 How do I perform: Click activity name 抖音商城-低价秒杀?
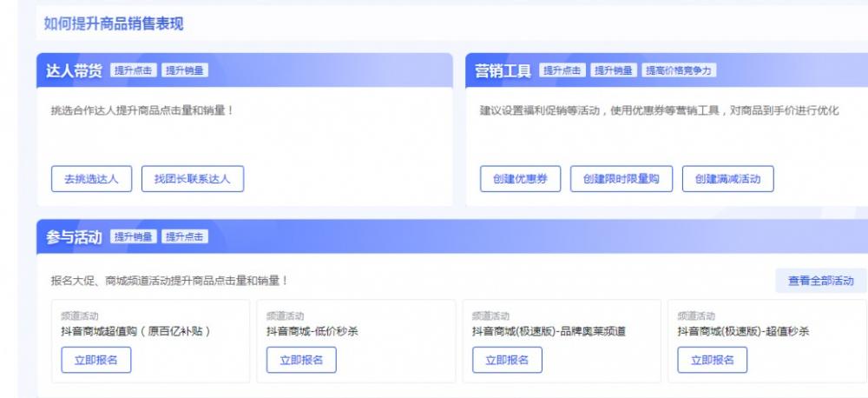312,331
